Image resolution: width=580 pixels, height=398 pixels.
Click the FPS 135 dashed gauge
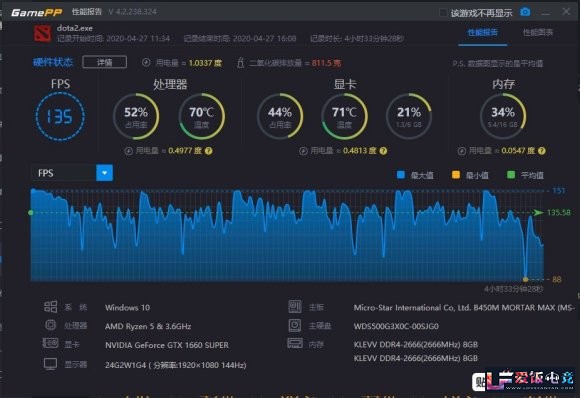(x=60, y=117)
